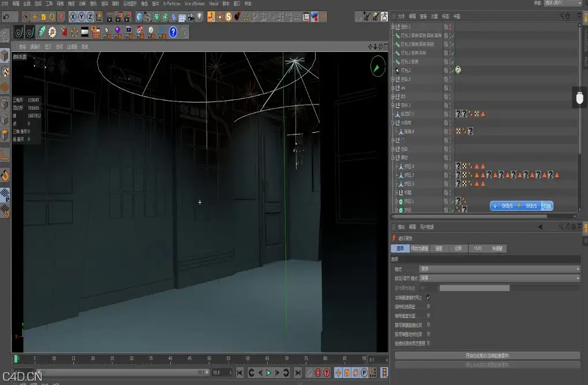Click frame 50 on timeline ruler
The width and height of the screenshot is (588, 385).
(209, 358)
